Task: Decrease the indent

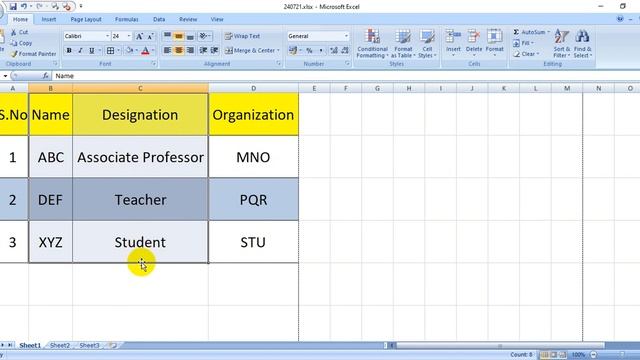Action: click(203, 51)
